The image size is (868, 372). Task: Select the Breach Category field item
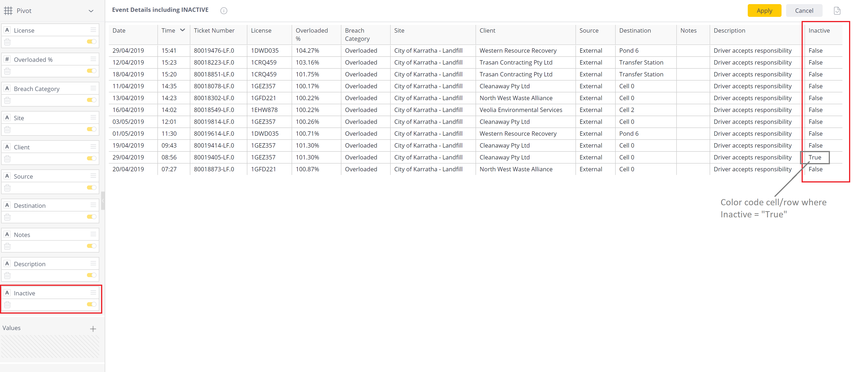click(x=36, y=89)
